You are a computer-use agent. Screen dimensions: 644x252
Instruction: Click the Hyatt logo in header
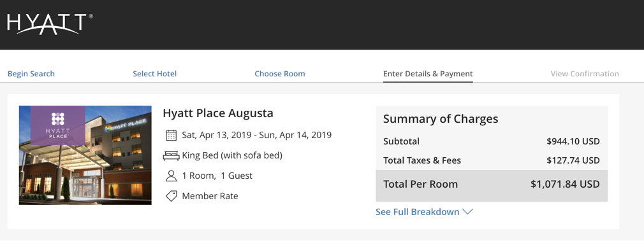tap(50, 24)
